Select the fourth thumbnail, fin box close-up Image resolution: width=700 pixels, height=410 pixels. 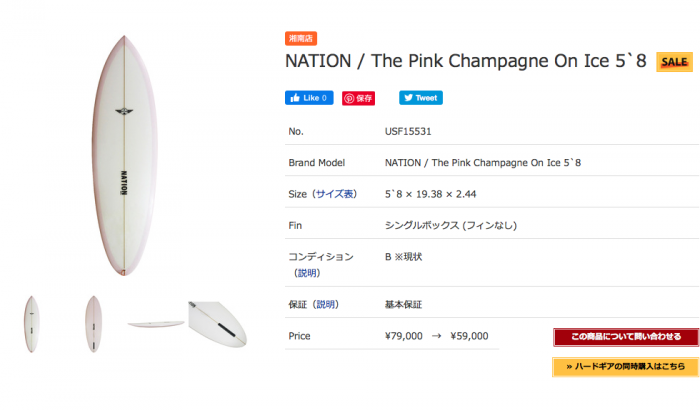click(217, 322)
